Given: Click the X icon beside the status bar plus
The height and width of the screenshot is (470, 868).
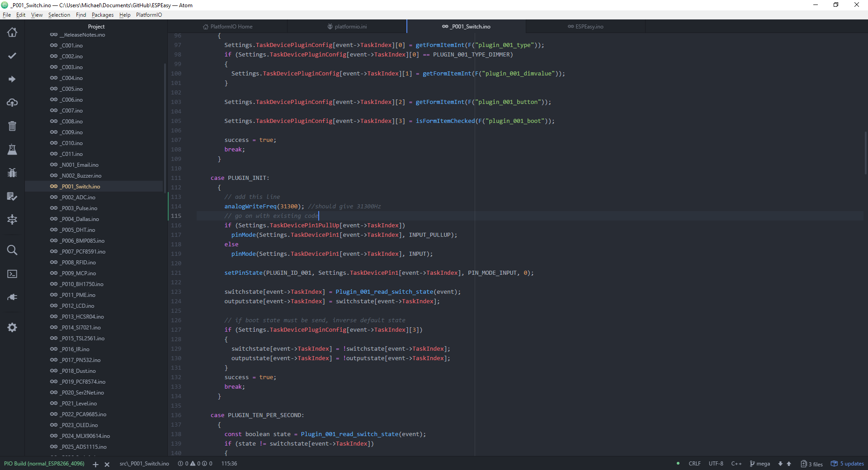Looking at the screenshot, I should tap(107, 464).
